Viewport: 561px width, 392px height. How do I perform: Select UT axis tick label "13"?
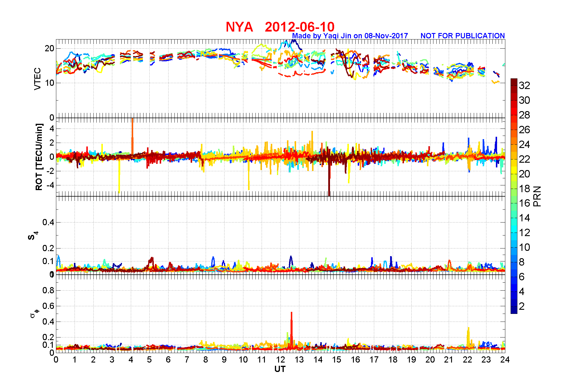pos(299,360)
